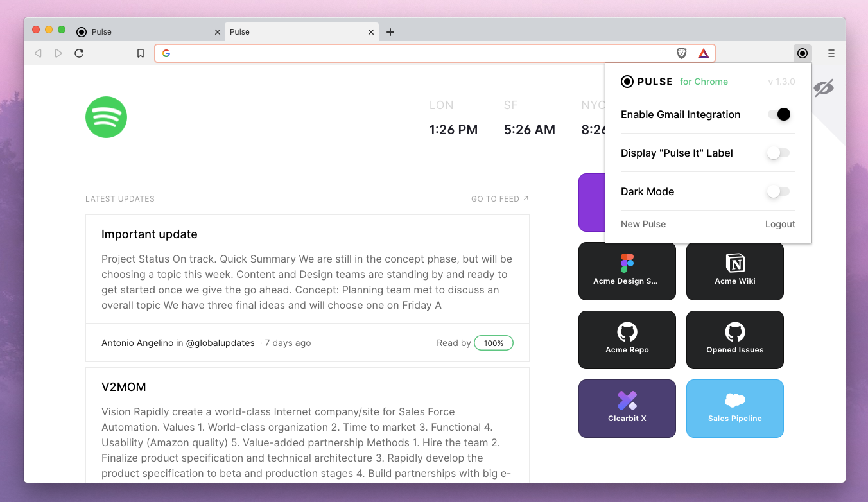
Task: Disable the Gmail Integration toggle
Action: coord(779,114)
